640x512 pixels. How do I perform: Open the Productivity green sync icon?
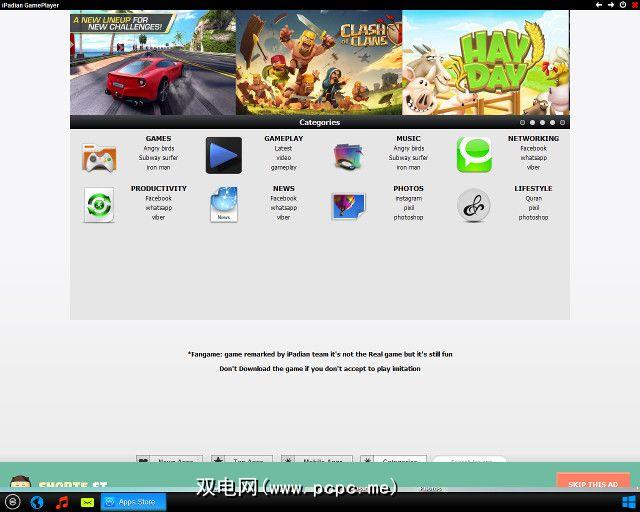99,205
